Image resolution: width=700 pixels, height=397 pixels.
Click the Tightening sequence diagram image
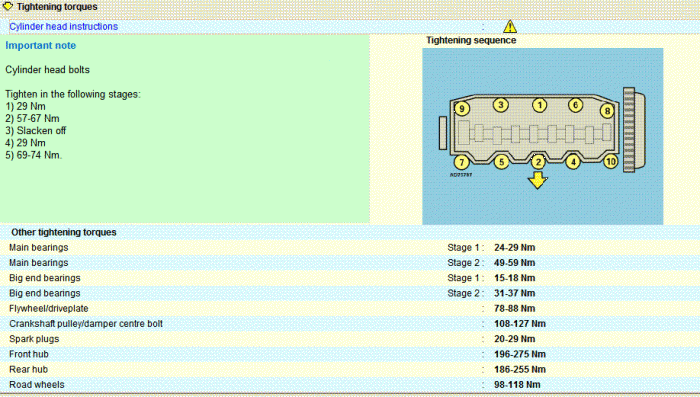(542, 136)
